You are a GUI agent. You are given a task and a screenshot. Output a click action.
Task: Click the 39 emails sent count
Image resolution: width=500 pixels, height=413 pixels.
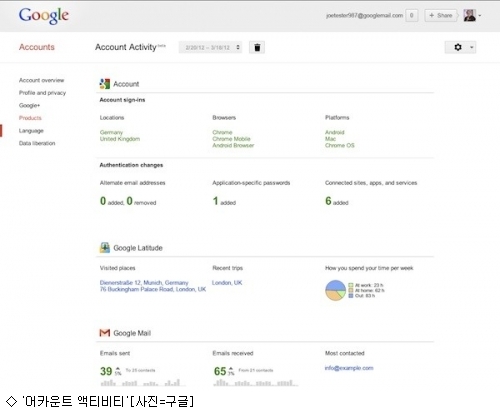click(106, 371)
